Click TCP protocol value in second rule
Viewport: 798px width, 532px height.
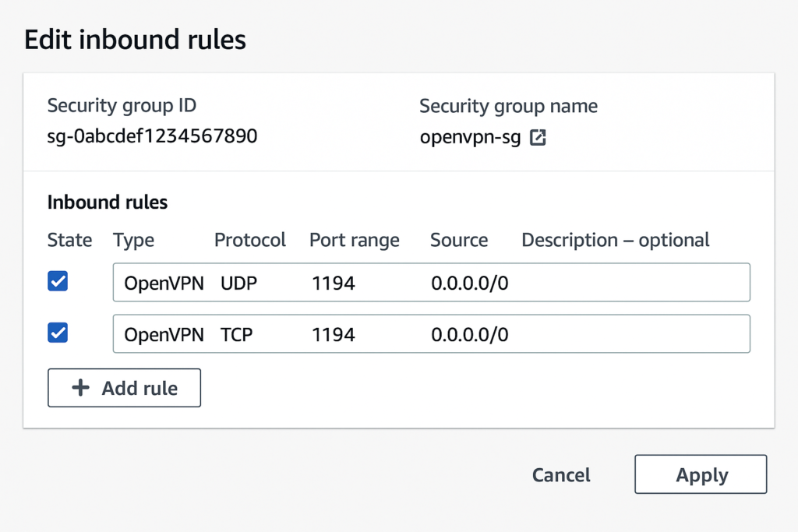click(236, 334)
